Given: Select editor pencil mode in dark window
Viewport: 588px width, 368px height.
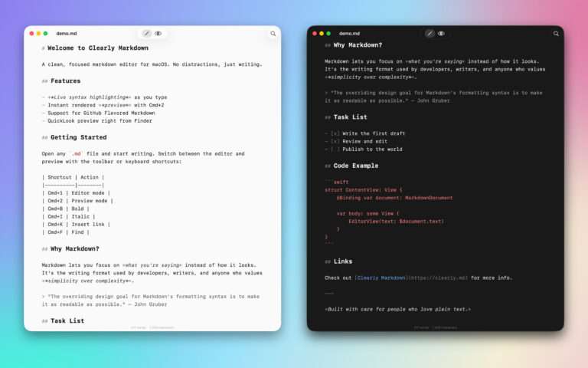Looking at the screenshot, I should point(430,34).
